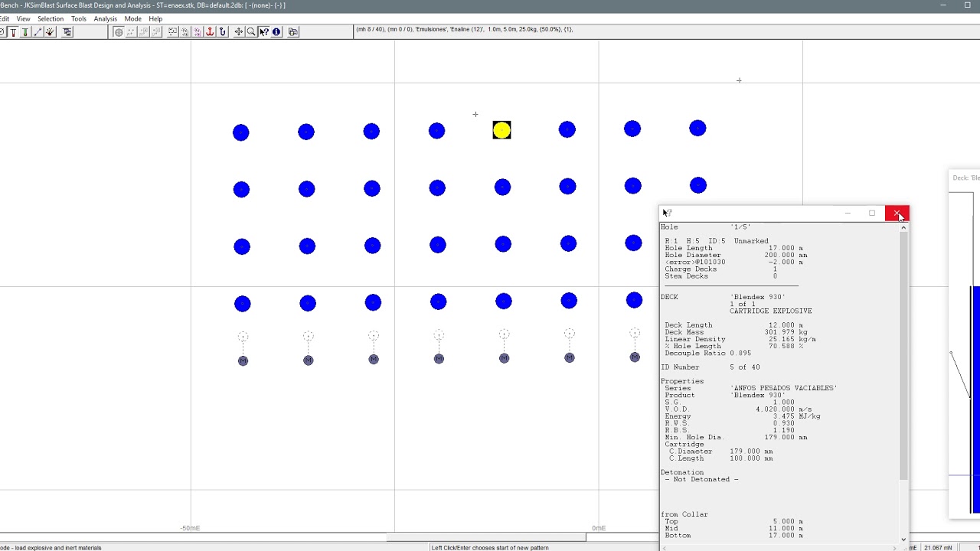Click the info window scrollbar down arrow
The width and height of the screenshot is (980, 551).
tap(903, 540)
